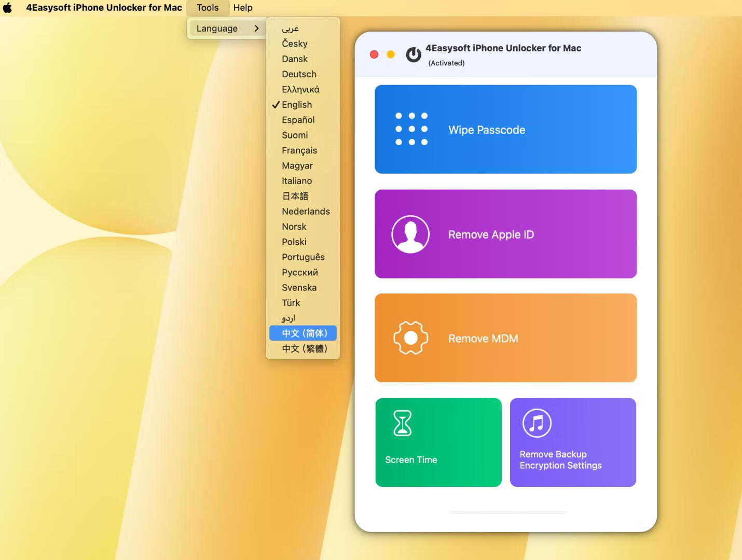Image resolution: width=742 pixels, height=560 pixels.
Task: Pick Suomi language
Action: point(303,135)
